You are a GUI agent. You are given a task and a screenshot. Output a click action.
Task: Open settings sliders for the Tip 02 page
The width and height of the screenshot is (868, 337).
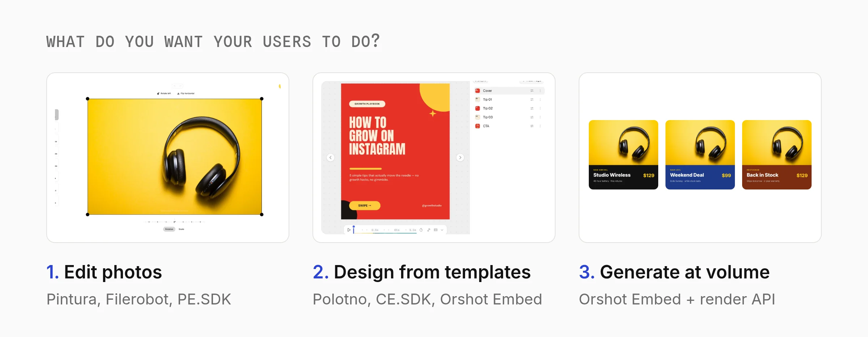pyautogui.click(x=532, y=108)
